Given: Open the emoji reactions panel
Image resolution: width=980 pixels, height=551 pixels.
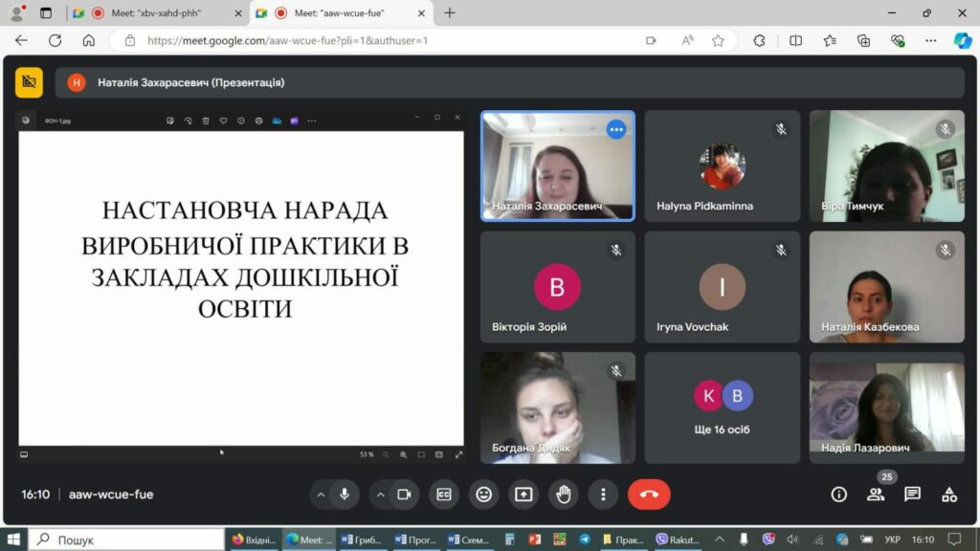Looking at the screenshot, I should click(483, 495).
